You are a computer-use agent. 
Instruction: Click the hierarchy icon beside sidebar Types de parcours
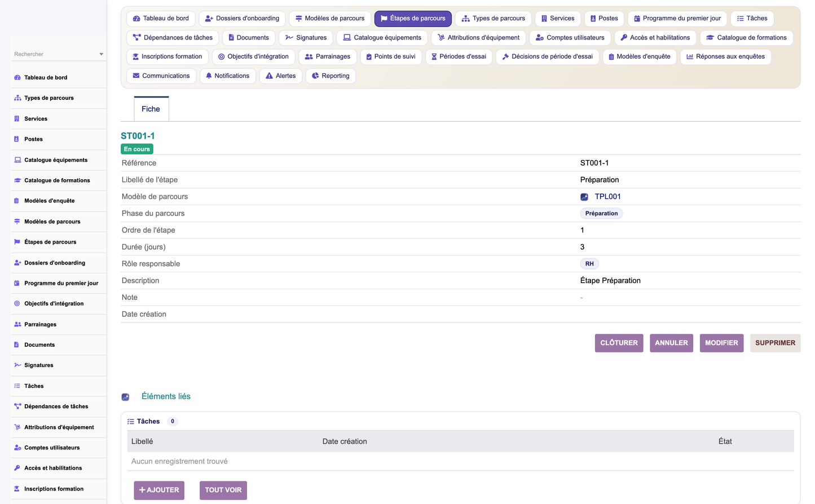17,98
